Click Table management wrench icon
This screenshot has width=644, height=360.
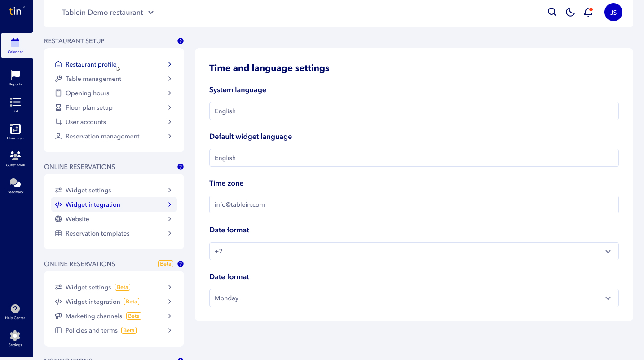[58, 79]
